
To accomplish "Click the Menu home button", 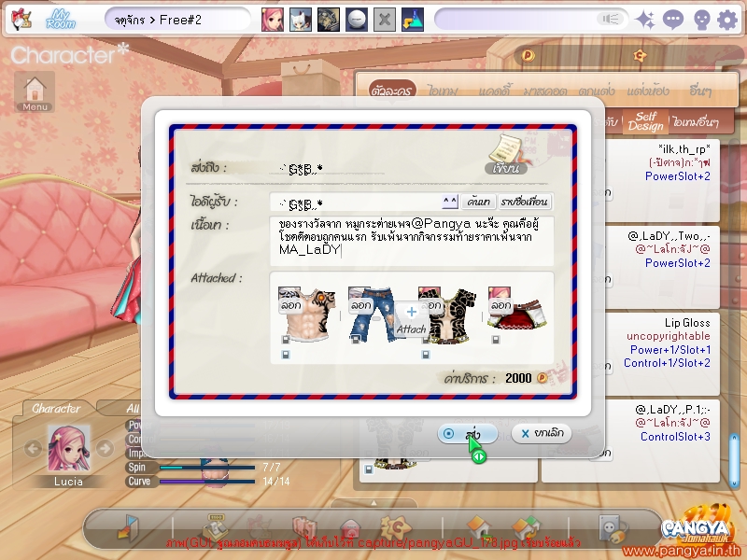I will [35, 91].
